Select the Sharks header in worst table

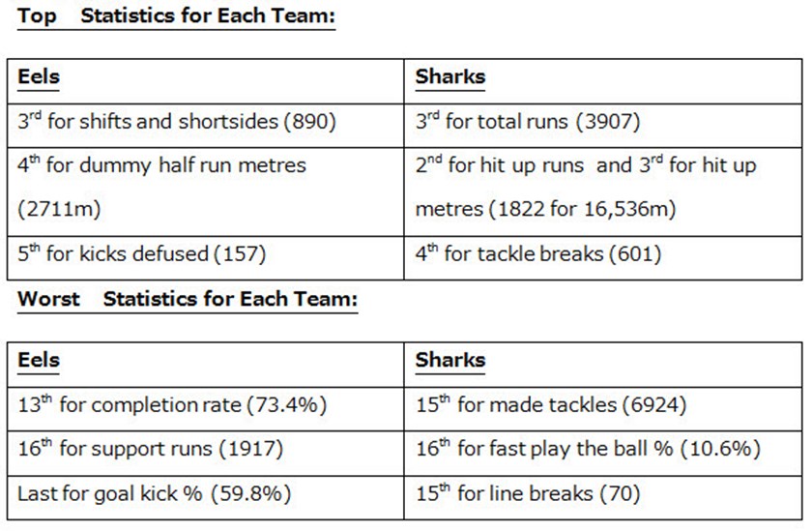pos(449,360)
